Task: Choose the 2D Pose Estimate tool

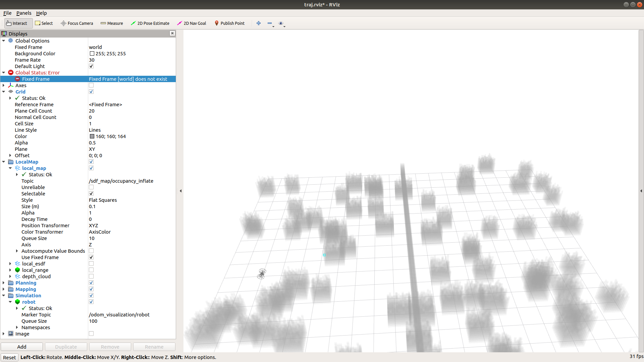Action: (150, 23)
